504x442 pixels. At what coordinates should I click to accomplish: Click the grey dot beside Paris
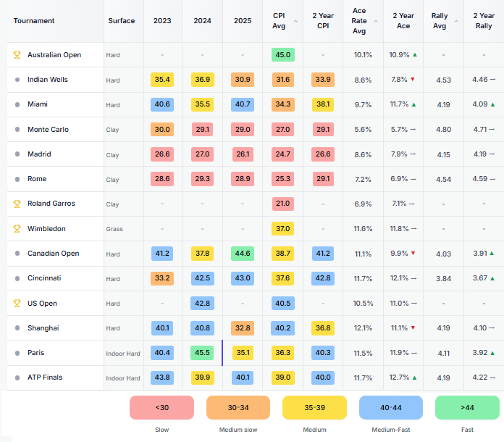click(x=17, y=353)
